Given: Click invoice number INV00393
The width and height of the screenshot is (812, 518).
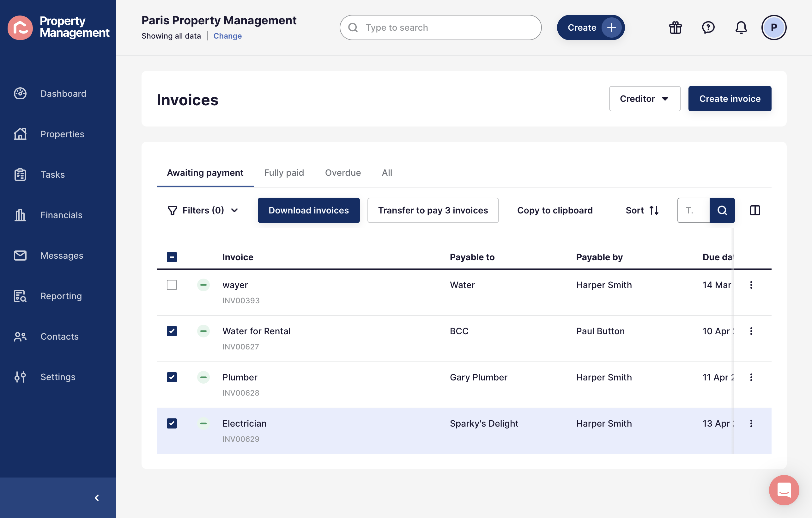Looking at the screenshot, I should [241, 300].
